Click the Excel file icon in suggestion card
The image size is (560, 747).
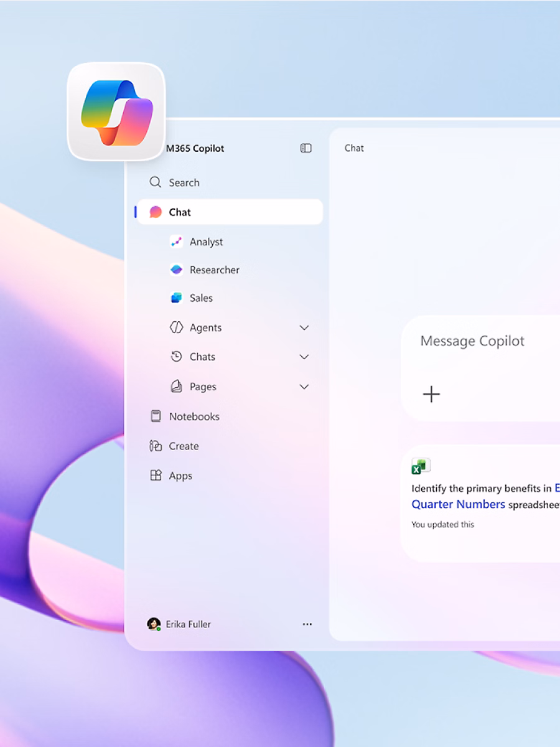pyautogui.click(x=421, y=466)
